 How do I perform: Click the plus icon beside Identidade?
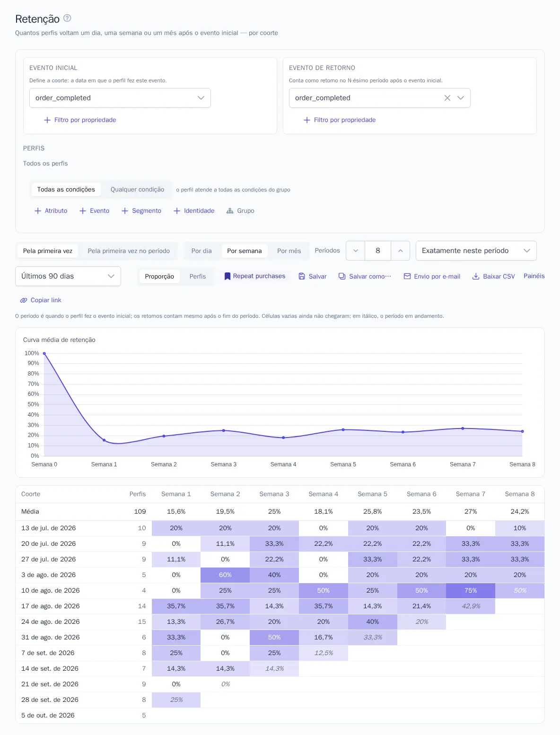[177, 211]
